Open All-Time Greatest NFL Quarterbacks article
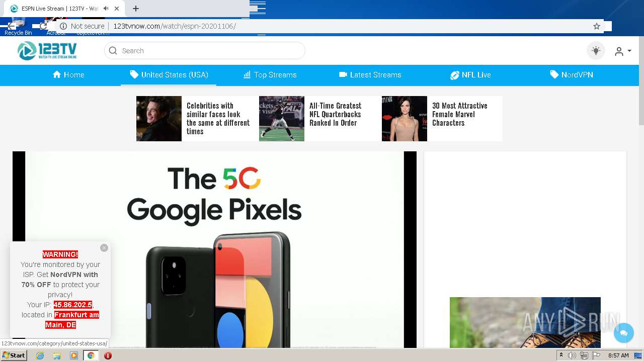Screen dimensions: 644x362 tap(336, 114)
